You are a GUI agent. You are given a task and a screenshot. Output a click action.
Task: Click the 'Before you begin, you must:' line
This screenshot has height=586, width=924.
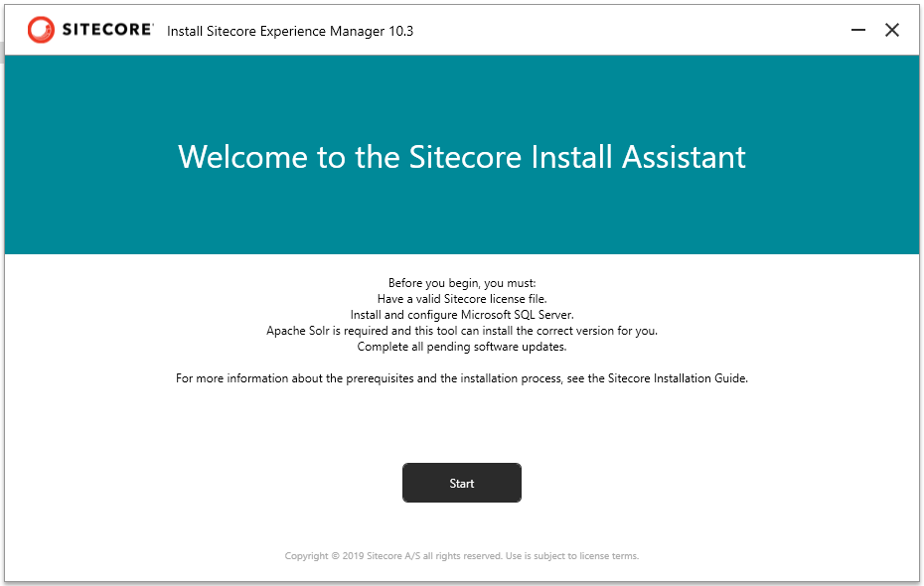(461, 283)
